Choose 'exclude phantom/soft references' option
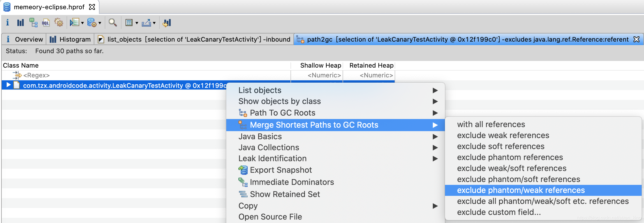 [543, 179]
